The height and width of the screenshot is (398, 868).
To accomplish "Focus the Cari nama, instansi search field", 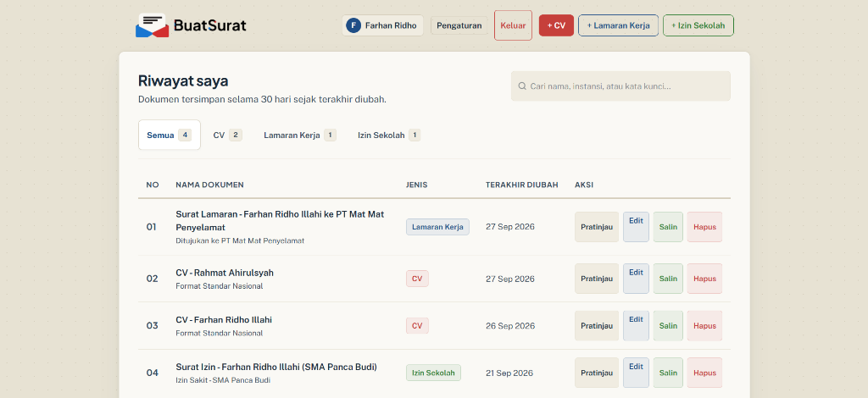I will pos(620,86).
